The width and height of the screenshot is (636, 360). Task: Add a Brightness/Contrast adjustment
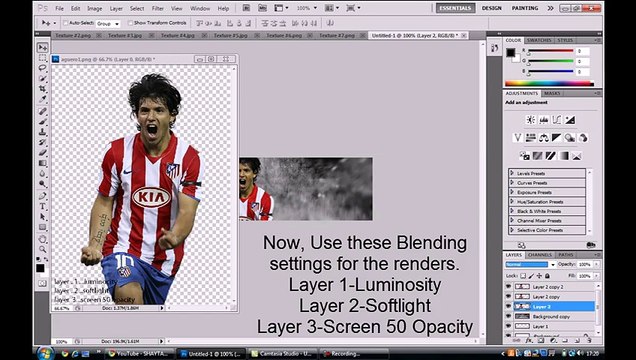click(531, 120)
